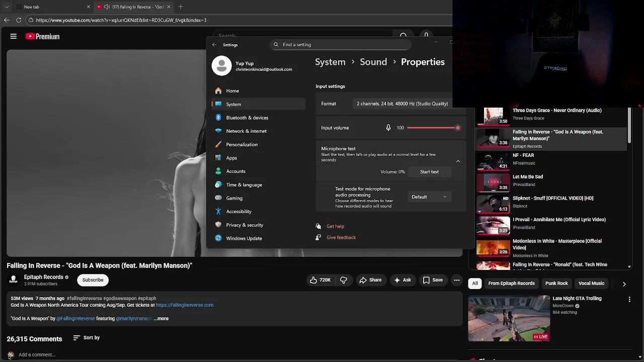Play I Prevail - Annihilate Me playlist item
Image resolution: width=644 pixels, height=362 pixels.
[x=551, y=225]
